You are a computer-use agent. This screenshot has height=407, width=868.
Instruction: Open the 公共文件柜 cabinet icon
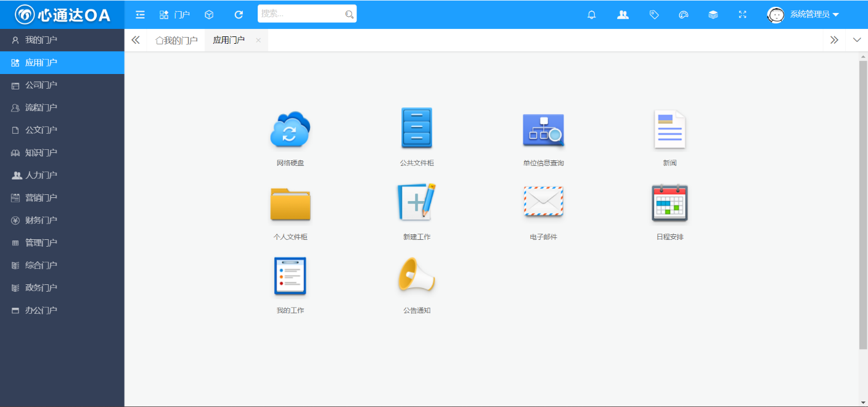[x=417, y=128]
